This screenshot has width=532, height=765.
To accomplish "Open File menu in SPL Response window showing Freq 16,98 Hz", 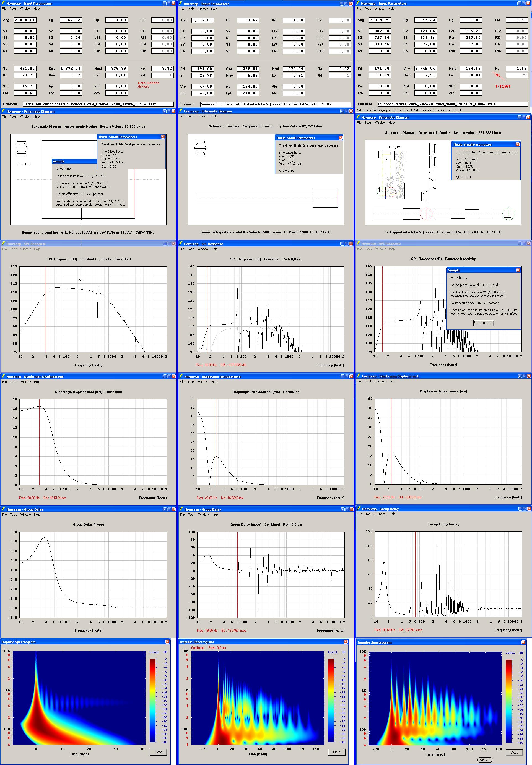I will coord(182,249).
